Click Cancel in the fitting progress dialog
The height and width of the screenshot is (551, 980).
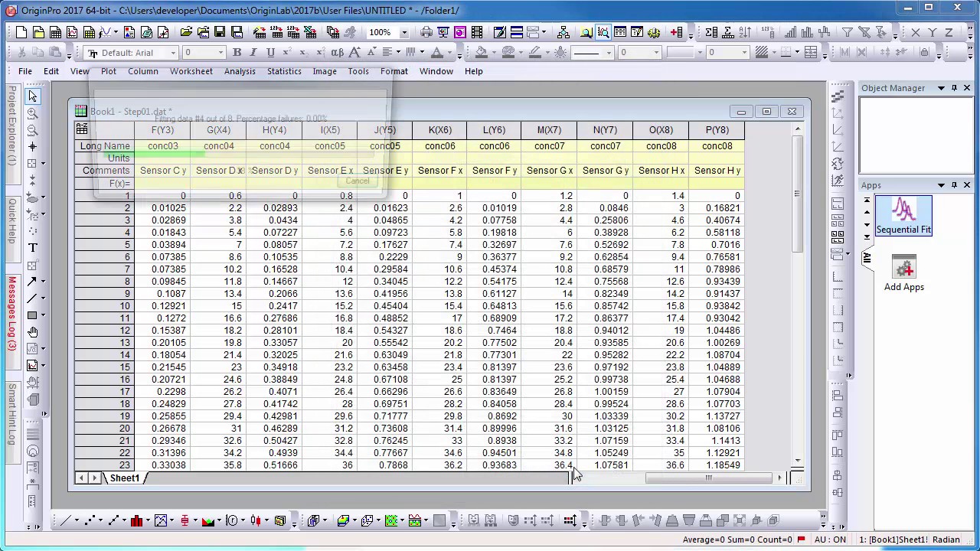(x=358, y=181)
